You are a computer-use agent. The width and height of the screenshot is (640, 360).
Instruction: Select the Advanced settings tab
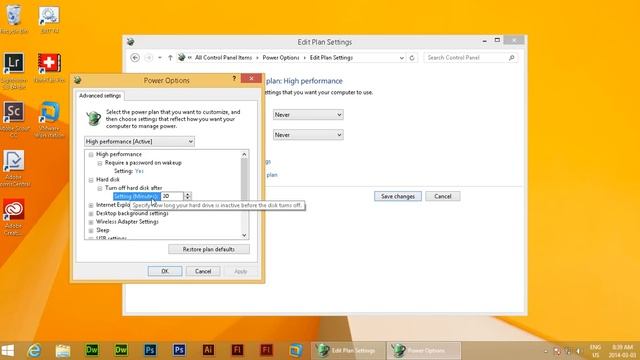(100, 96)
